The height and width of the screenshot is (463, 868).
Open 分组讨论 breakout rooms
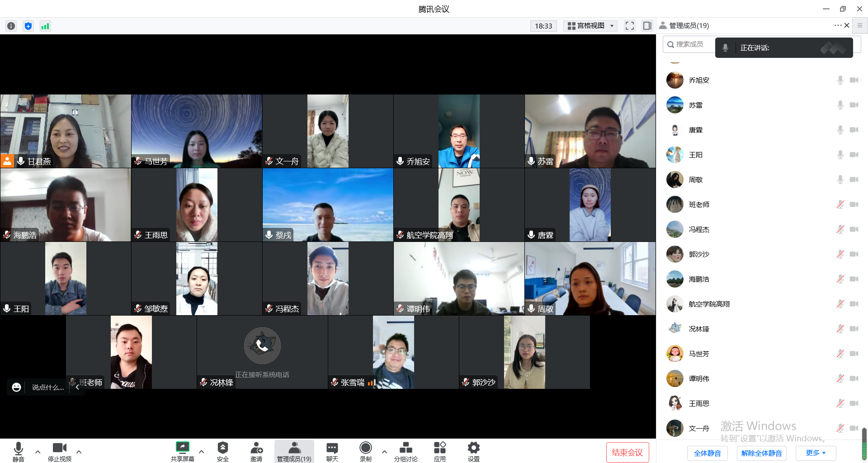[x=406, y=451]
